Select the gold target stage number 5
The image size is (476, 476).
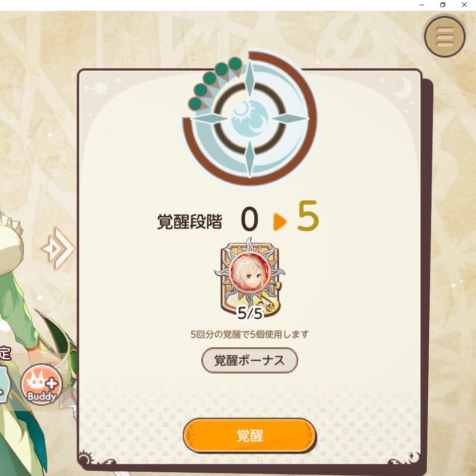(x=308, y=216)
